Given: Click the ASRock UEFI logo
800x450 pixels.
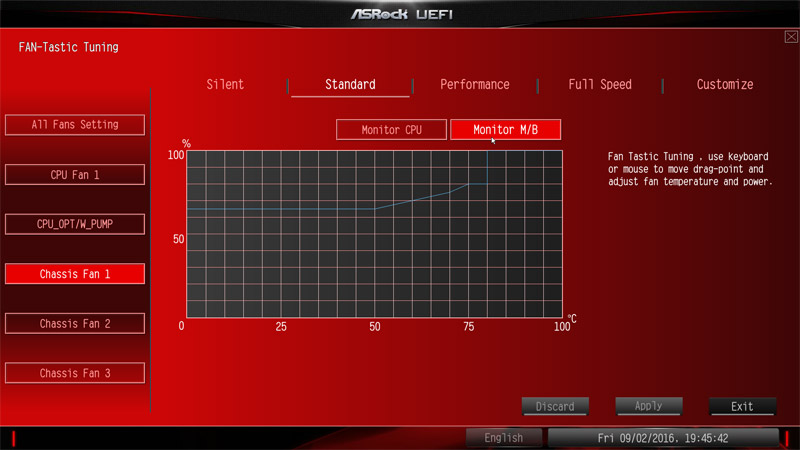Looking at the screenshot, I should click(x=402, y=14).
